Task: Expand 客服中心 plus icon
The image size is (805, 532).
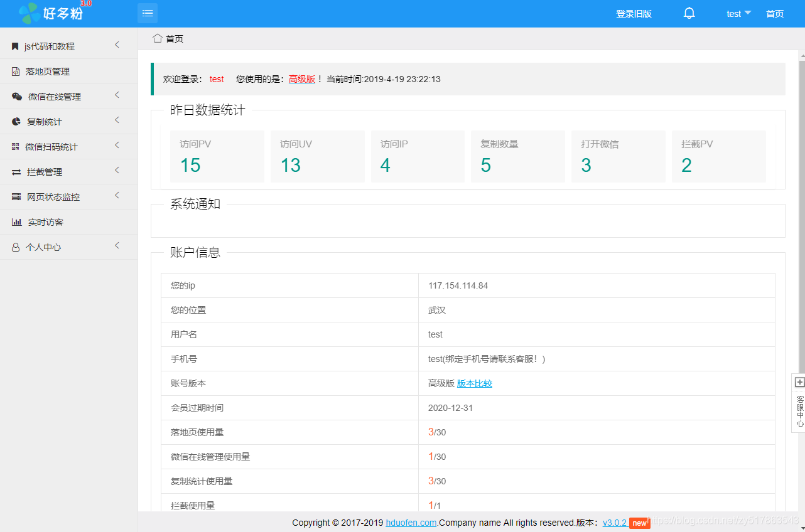Action: [x=799, y=382]
